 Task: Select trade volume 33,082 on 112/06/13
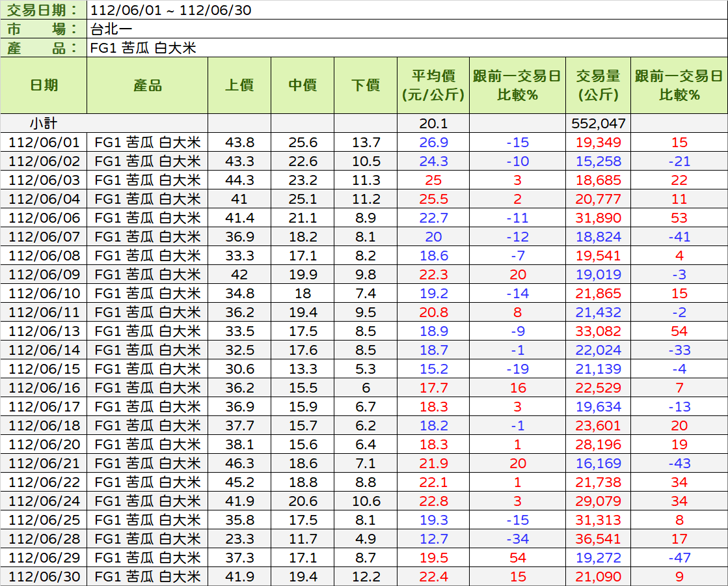pyautogui.click(x=598, y=331)
